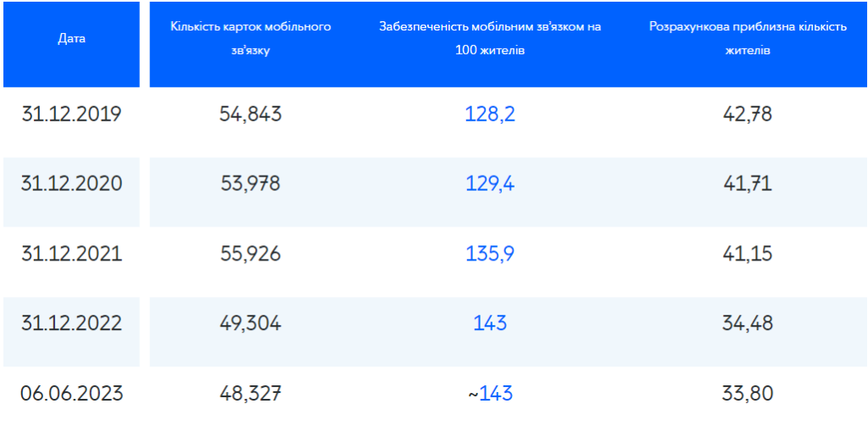Select the 06.06.2023 date cell

71,394
